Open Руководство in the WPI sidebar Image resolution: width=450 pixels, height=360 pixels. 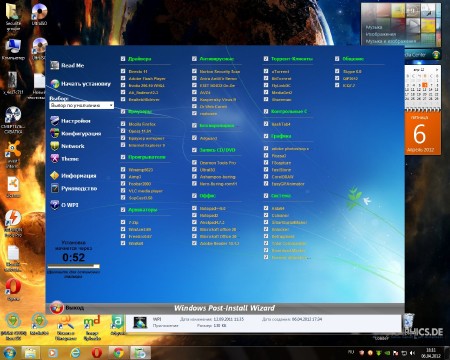pos(74,188)
